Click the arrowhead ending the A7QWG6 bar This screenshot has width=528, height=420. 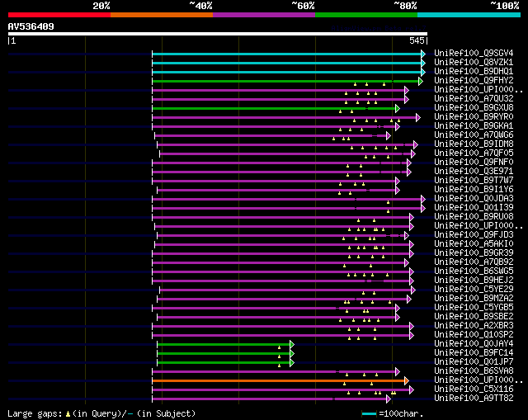389,135
